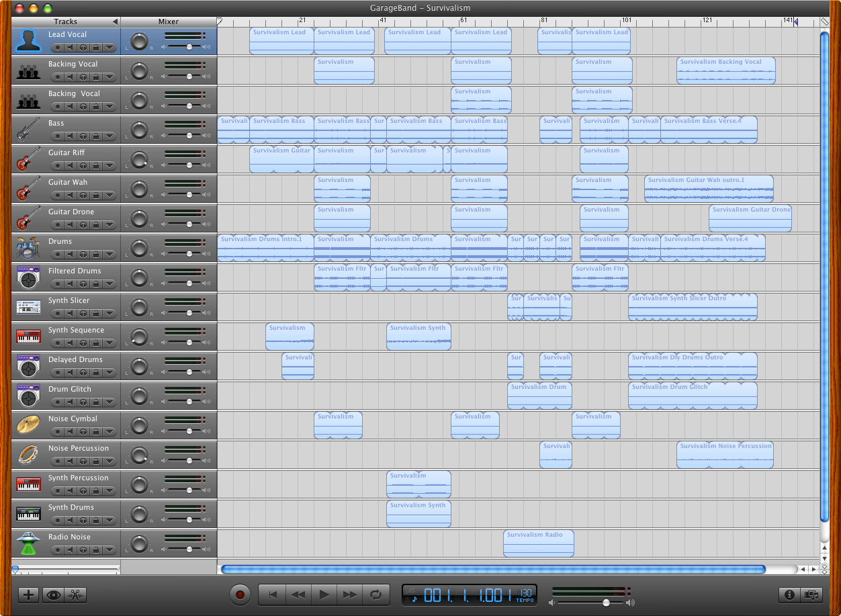Click the Delayed Drums track icon

point(28,366)
